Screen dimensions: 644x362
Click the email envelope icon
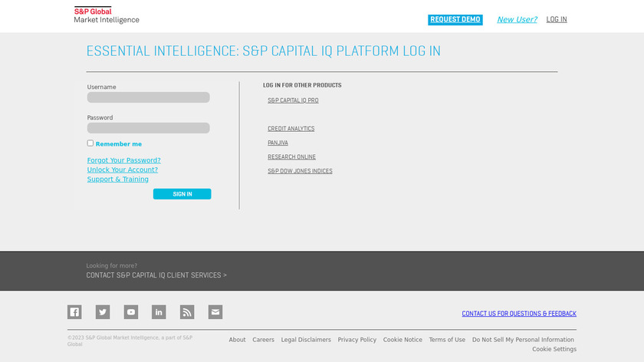215,312
